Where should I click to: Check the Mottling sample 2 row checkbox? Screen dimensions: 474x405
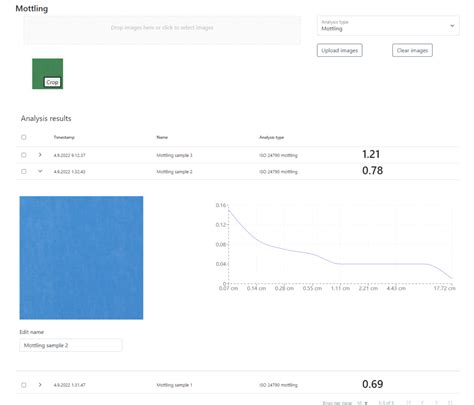tap(24, 171)
